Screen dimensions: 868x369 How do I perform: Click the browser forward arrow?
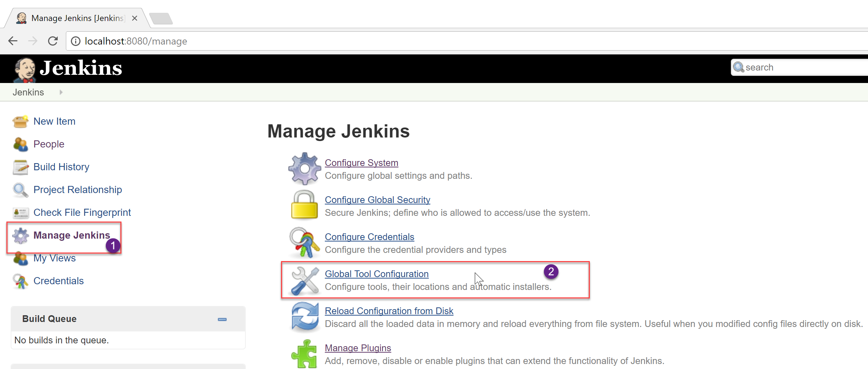pos(33,41)
